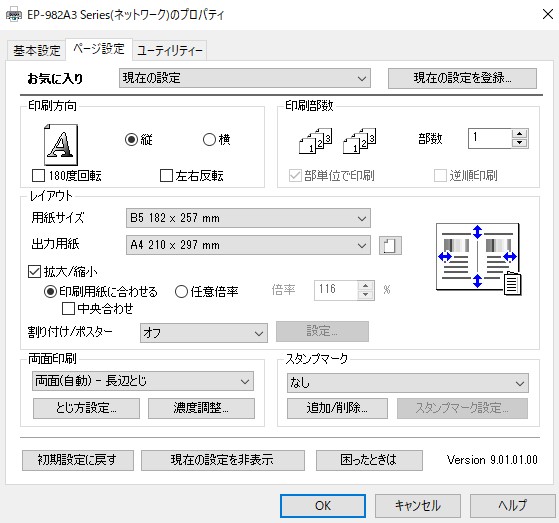
Task: Open the 割り付け/ポスター オフ dropdown
Action: [204, 333]
